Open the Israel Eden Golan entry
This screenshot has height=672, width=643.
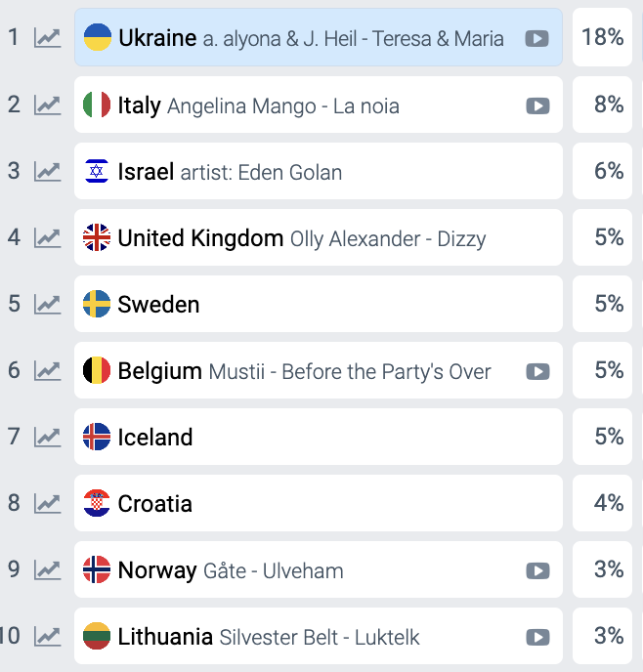(x=319, y=171)
